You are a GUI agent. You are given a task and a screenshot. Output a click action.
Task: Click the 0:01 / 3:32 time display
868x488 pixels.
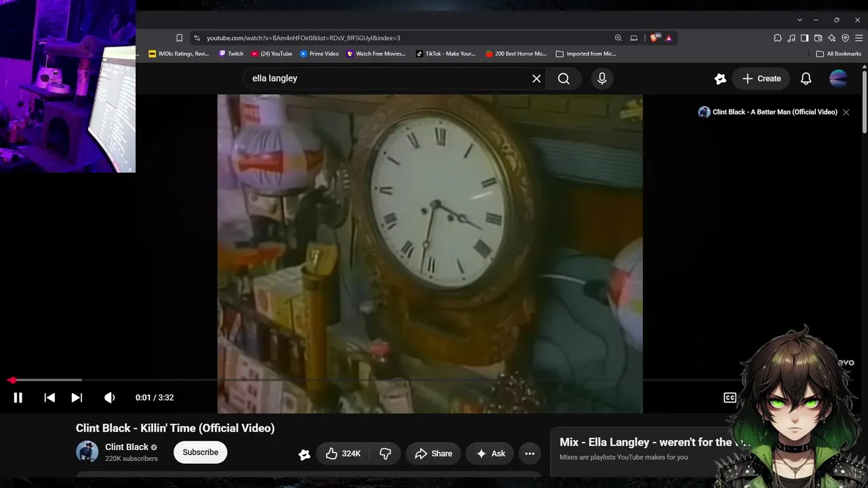coord(155,398)
